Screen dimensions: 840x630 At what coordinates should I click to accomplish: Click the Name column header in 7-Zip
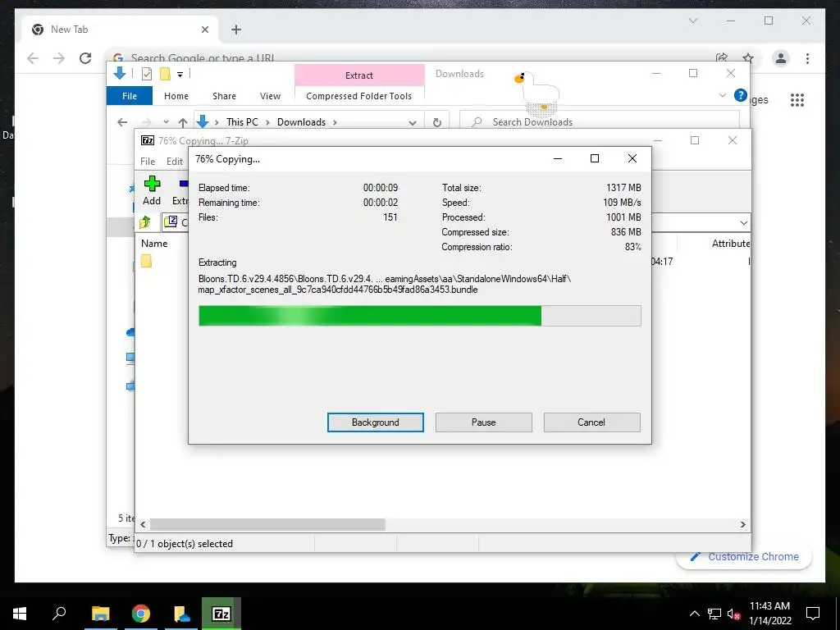click(154, 243)
